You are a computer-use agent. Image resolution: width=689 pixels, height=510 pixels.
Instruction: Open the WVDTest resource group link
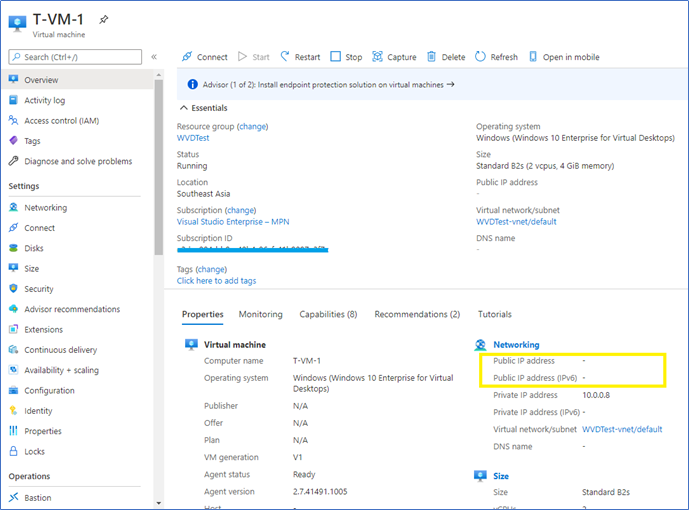[x=193, y=138]
